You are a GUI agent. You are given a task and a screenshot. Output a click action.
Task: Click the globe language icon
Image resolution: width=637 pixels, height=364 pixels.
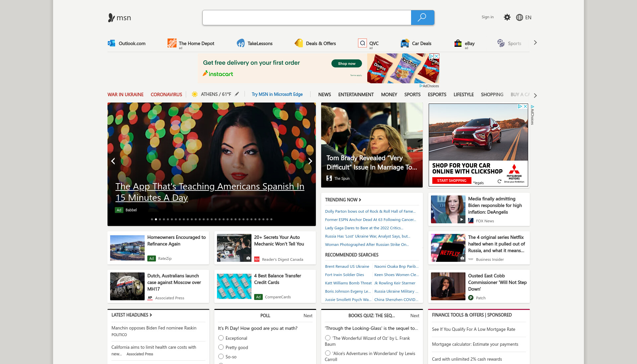[x=519, y=18]
